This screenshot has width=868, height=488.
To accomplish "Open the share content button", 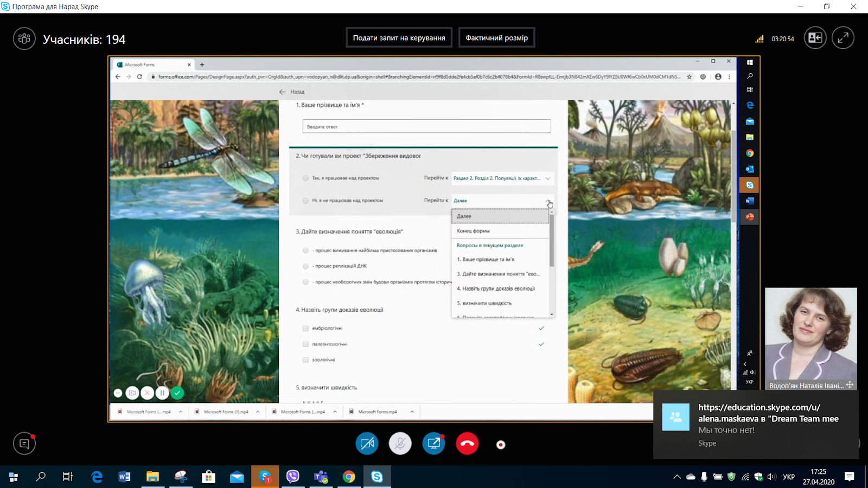I will click(x=433, y=444).
